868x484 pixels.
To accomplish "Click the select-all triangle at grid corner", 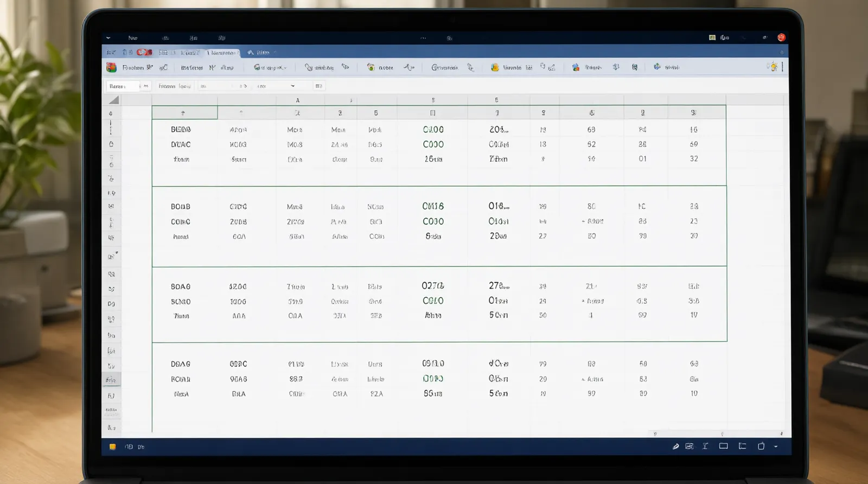I will coord(114,100).
